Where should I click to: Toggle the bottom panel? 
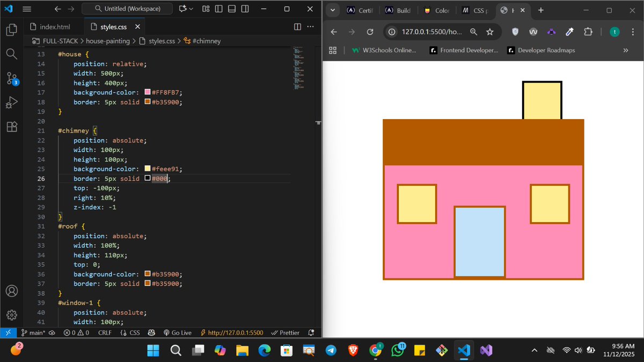click(232, 9)
